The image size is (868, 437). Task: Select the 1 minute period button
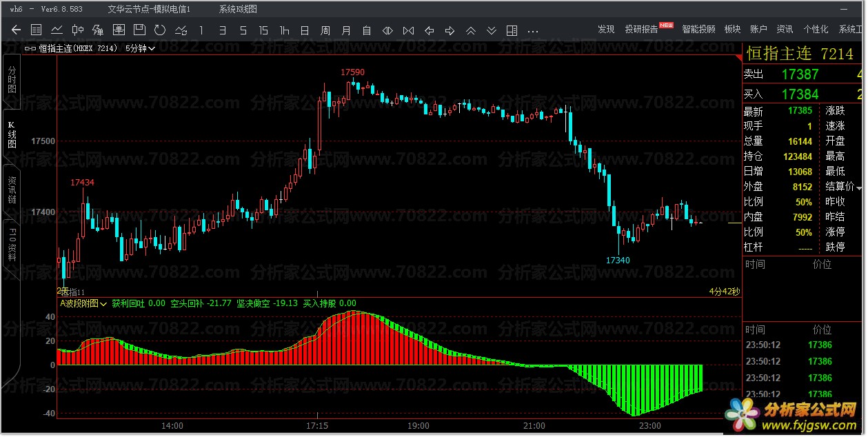point(201,30)
